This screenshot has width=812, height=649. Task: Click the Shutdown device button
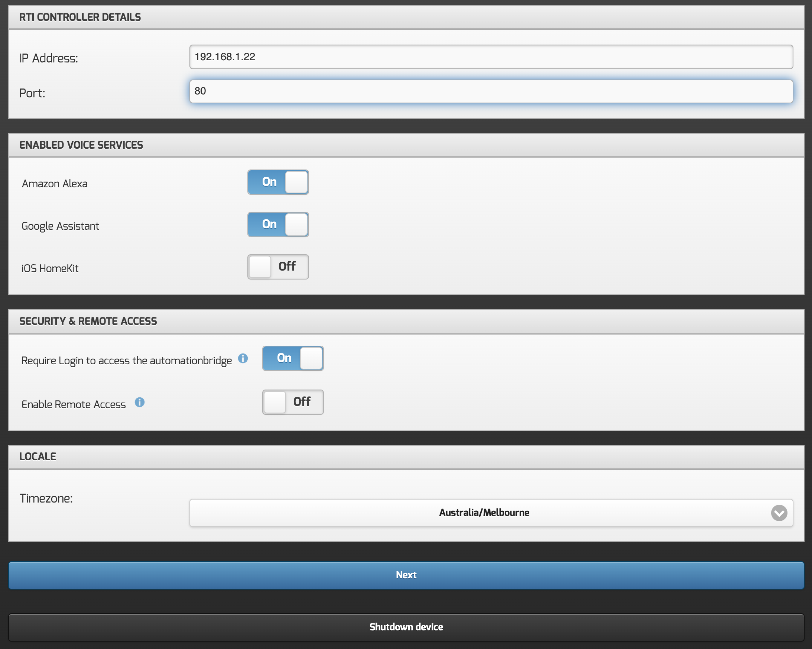(x=406, y=627)
